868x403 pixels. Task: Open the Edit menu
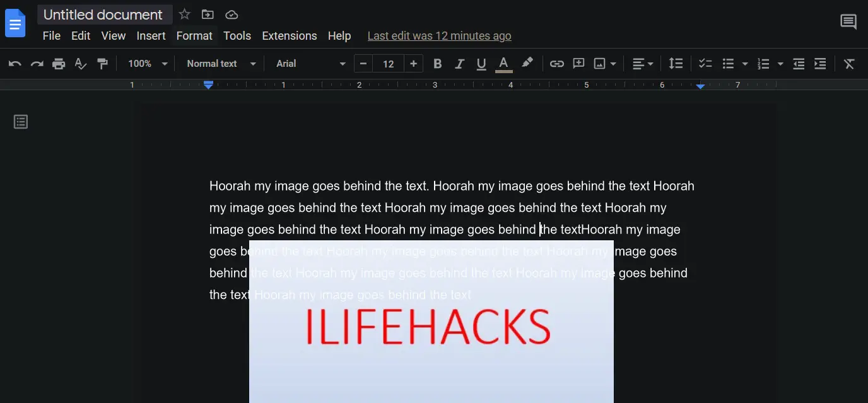[x=81, y=36]
